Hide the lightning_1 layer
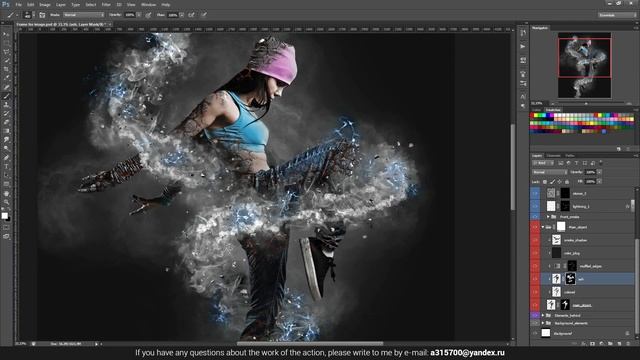 535,206
